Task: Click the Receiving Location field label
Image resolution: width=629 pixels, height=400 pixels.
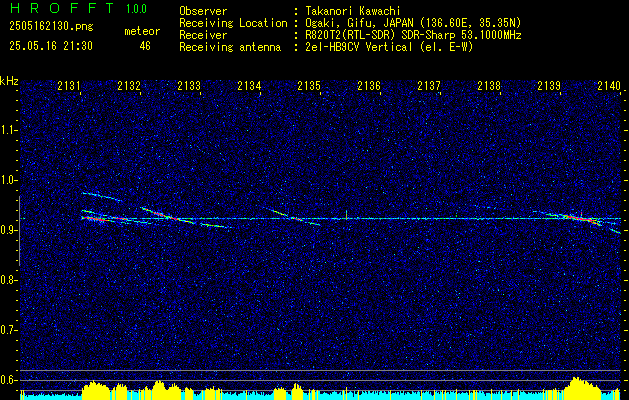Action: pyautogui.click(x=233, y=23)
